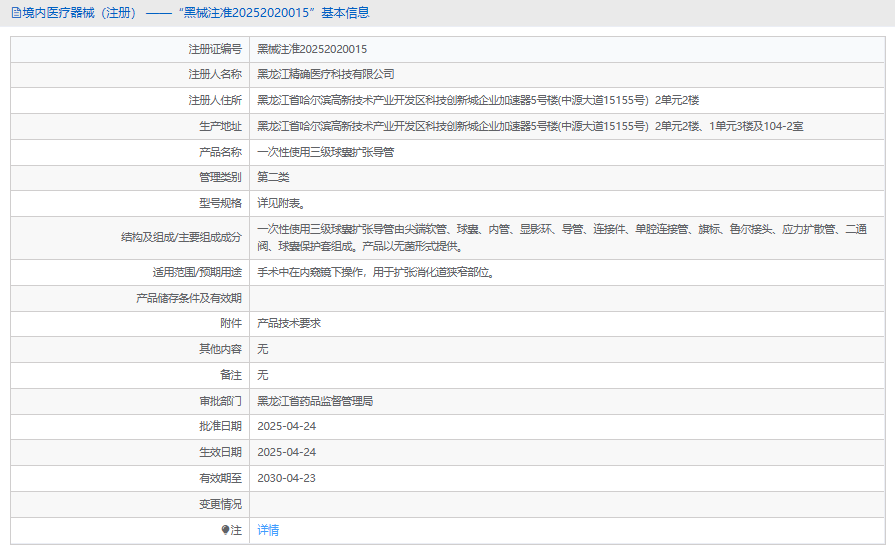
Task: Select registrant name 黑龙江精确医疗科技有限公司
Action: pos(325,74)
